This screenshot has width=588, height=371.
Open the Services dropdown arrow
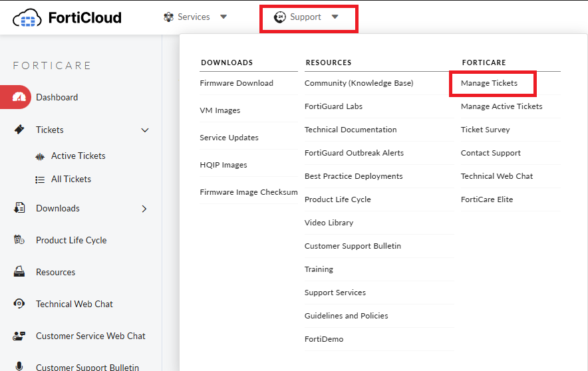click(223, 17)
